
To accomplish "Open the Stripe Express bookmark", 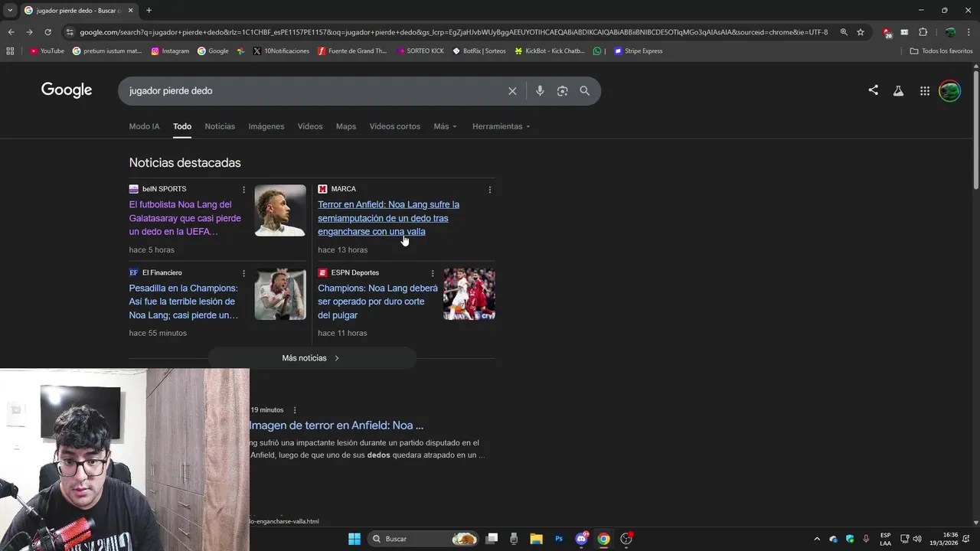I will pyautogui.click(x=639, y=51).
